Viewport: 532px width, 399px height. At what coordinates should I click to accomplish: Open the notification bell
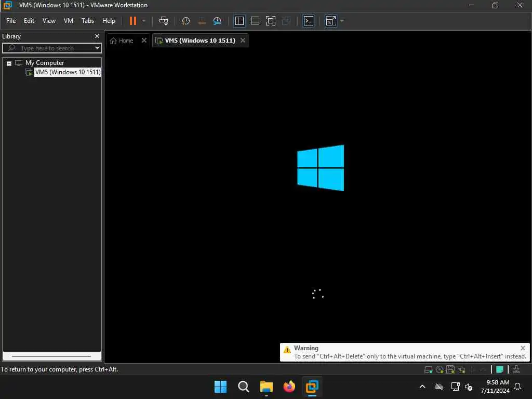point(518,387)
